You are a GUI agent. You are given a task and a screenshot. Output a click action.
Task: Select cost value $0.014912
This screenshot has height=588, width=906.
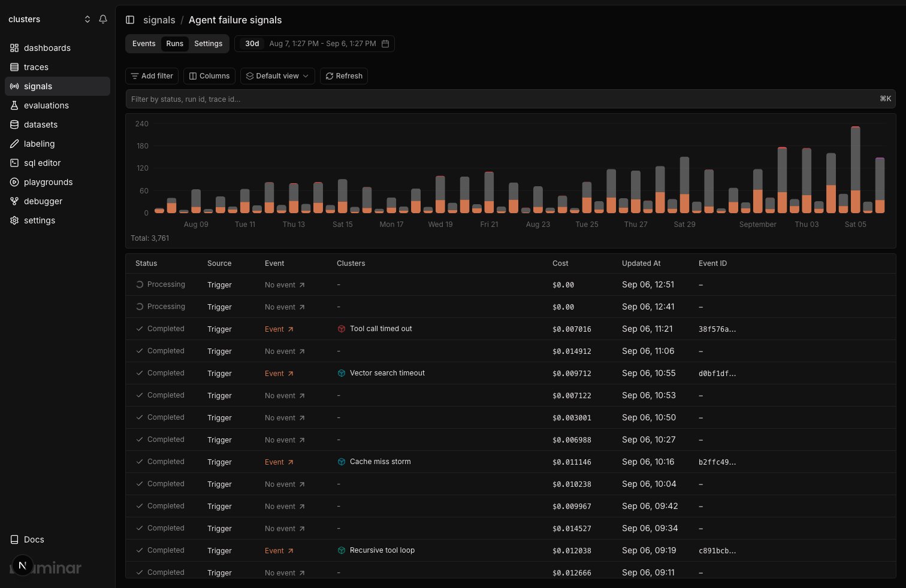(572, 351)
